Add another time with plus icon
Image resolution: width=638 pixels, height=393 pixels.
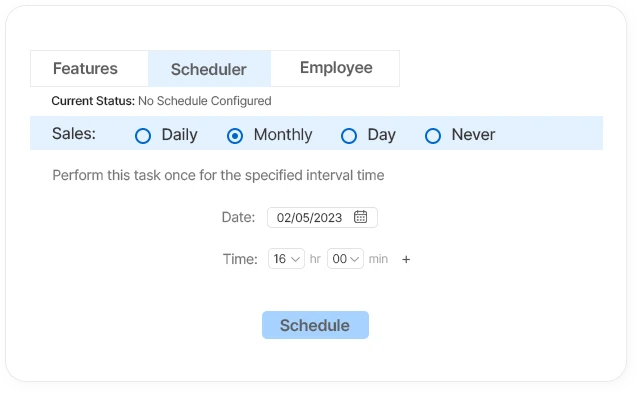click(406, 260)
